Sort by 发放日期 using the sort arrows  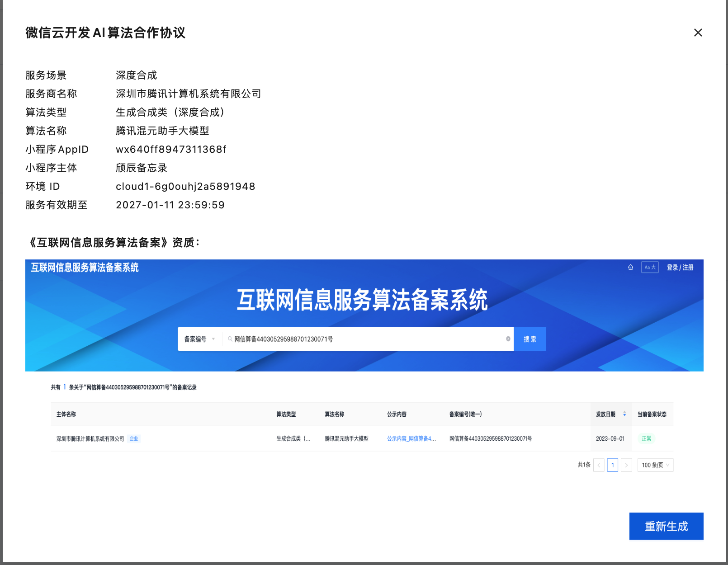click(624, 414)
